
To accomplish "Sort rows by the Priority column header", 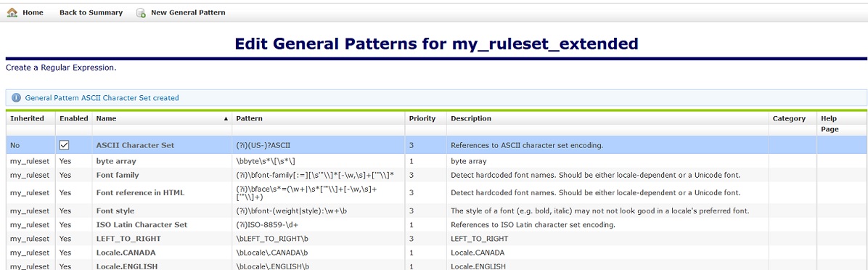I will pyautogui.click(x=422, y=118).
